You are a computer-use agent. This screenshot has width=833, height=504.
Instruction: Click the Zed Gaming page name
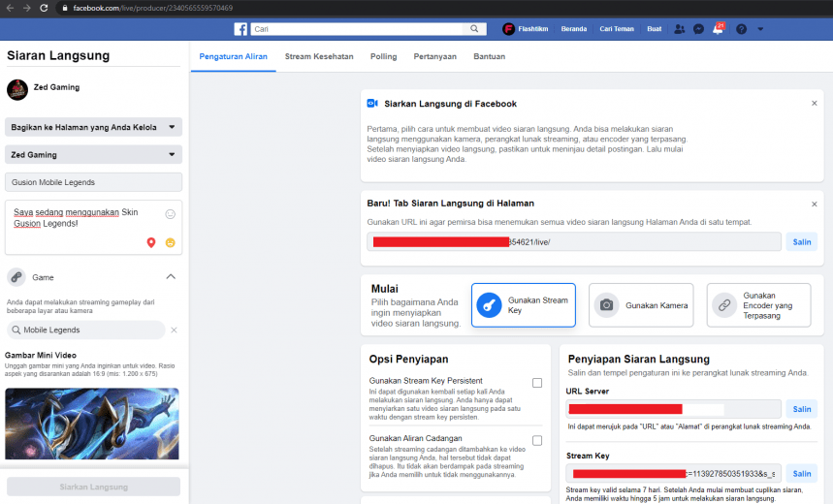(x=56, y=87)
